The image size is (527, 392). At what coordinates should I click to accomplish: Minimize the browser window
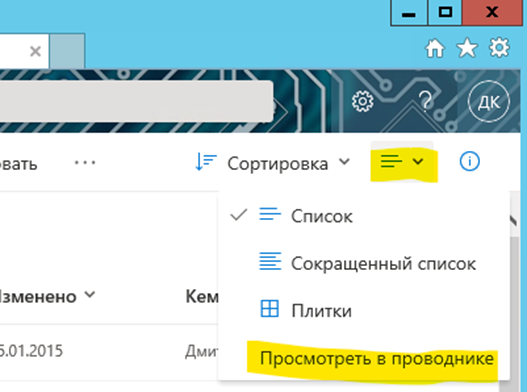pos(409,13)
